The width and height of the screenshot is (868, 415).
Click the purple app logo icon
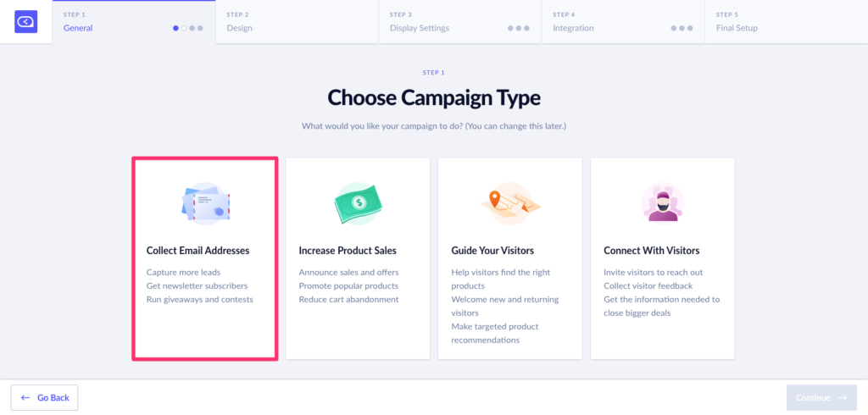(25, 21)
